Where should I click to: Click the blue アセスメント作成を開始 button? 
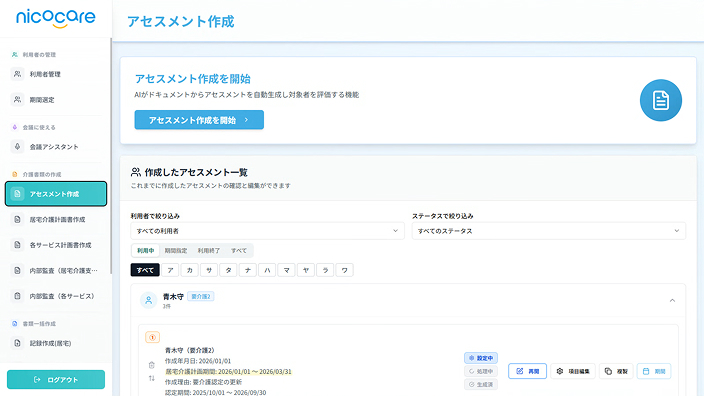pyautogui.click(x=199, y=120)
